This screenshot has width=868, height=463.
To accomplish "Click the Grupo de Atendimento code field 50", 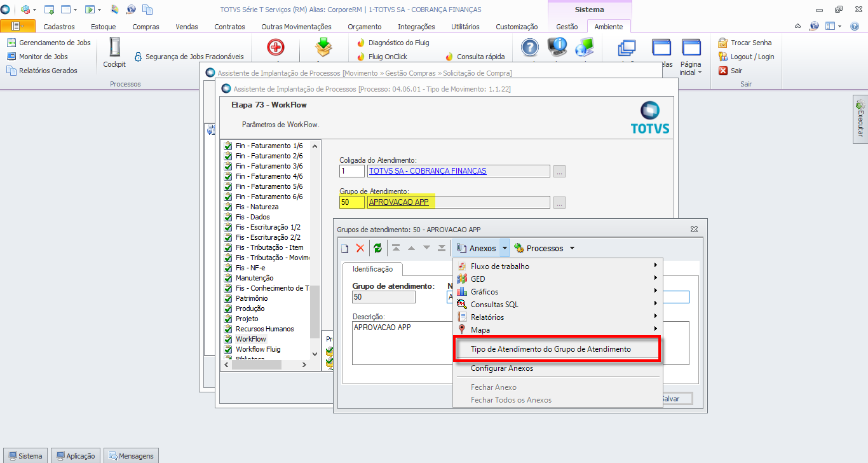I will (352, 202).
